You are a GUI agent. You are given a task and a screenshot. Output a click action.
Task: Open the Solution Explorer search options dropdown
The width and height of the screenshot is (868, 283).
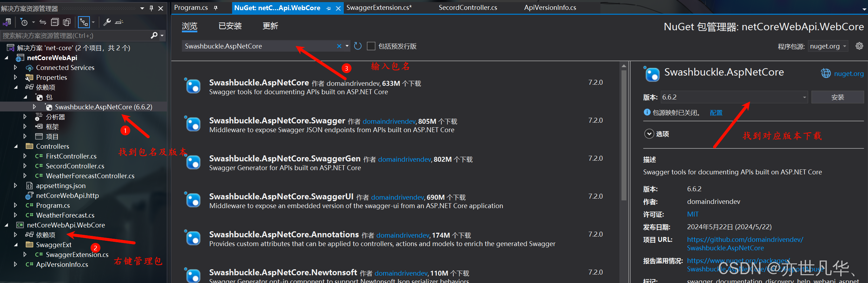(162, 36)
